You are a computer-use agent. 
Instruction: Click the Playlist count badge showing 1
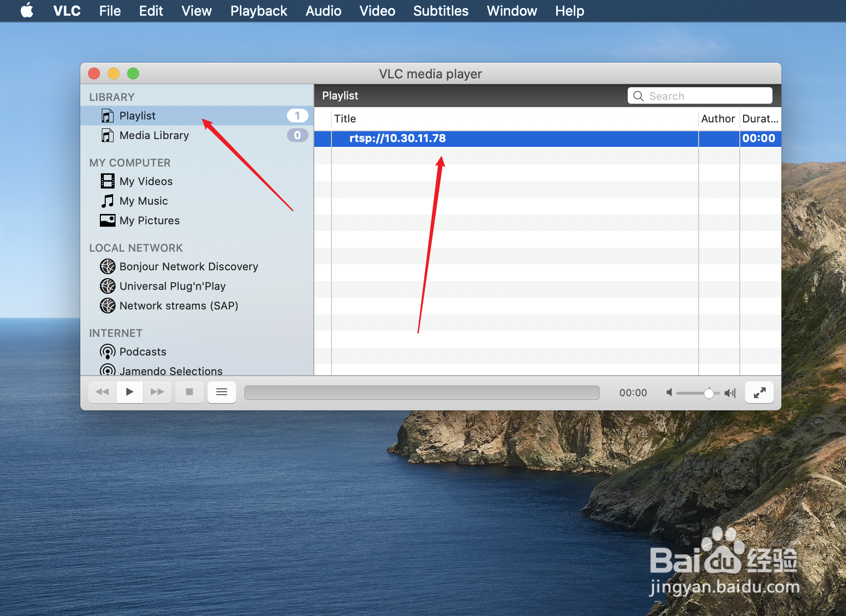(x=297, y=116)
